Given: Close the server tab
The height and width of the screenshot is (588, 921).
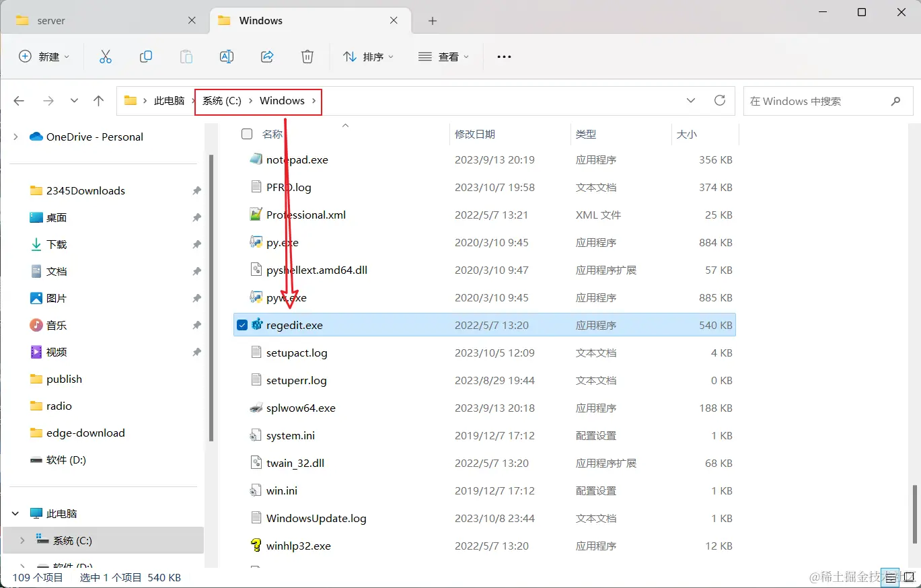Looking at the screenshot, I should (x=192, y=21).
